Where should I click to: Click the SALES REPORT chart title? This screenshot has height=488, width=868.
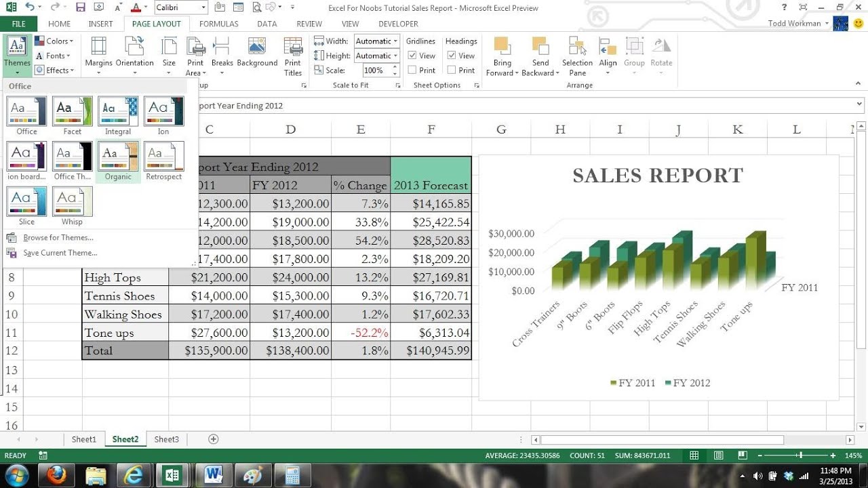tap(658, 176)
